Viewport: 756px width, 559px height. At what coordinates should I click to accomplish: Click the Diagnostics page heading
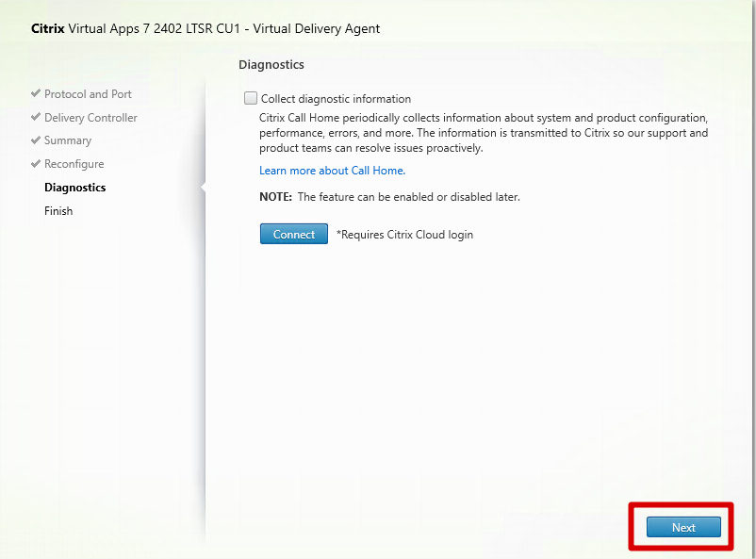pyautogui.click(x=271, y=65)
